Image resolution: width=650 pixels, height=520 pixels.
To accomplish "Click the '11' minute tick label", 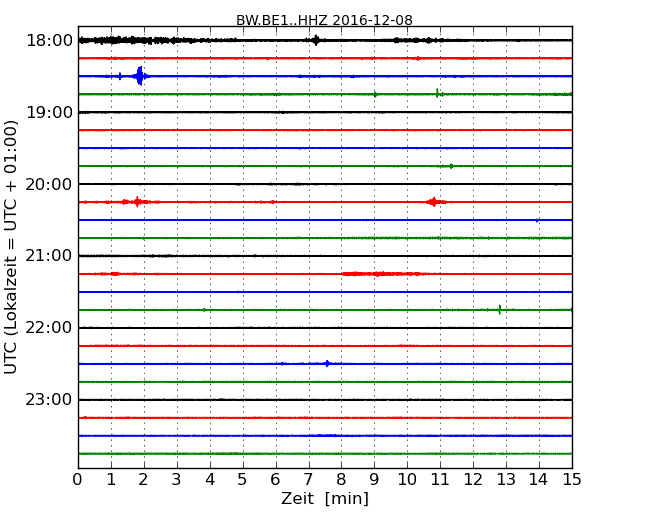I will [x=440, y=480].
